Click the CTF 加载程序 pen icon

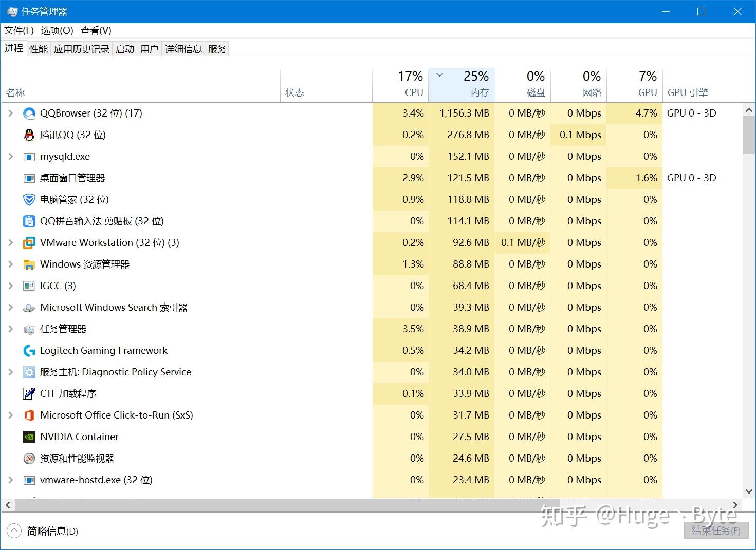point(29,394)
